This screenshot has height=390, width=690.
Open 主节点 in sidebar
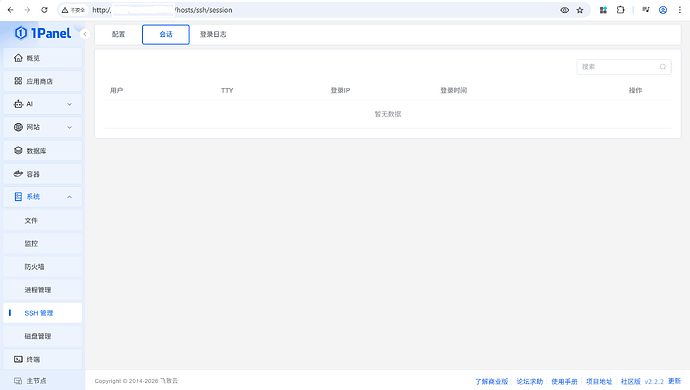pos(43,381)
